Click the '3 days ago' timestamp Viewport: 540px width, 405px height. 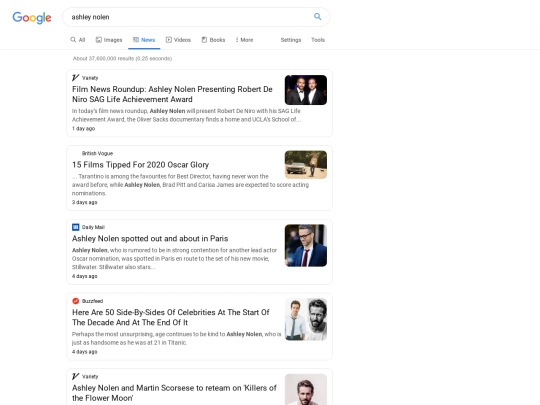pyautogui.click(x=84, y=202)
